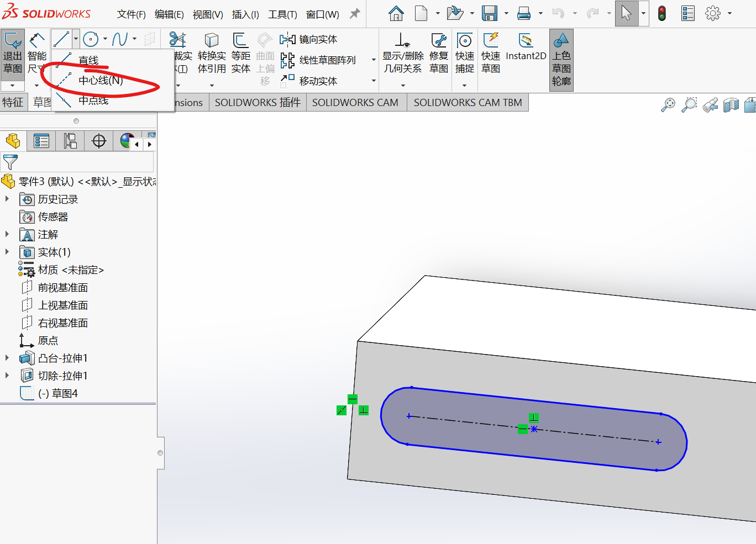The height and width of the screenshot is (544, 756).
Task: Select the Spline sketch tool
Action: coord(119,39)
